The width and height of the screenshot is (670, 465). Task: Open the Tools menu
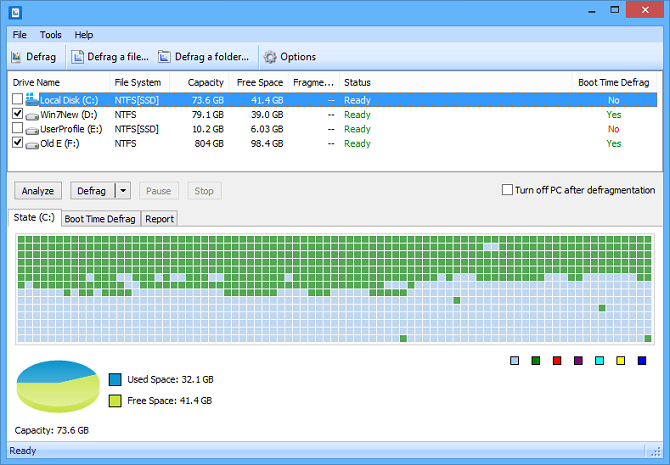(x=50, y=35)
